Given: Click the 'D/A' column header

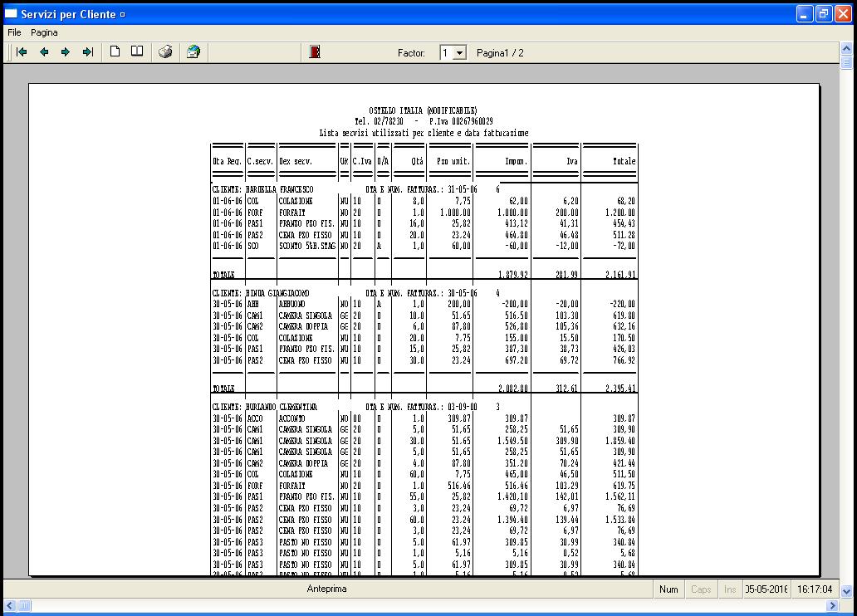Looking at the screenshot, I should coord(383,161).
